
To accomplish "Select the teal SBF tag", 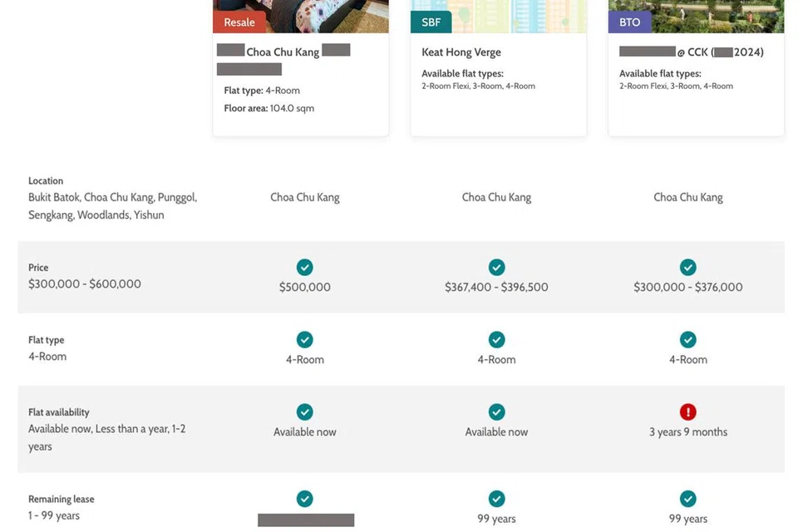I will click(431, 22).
